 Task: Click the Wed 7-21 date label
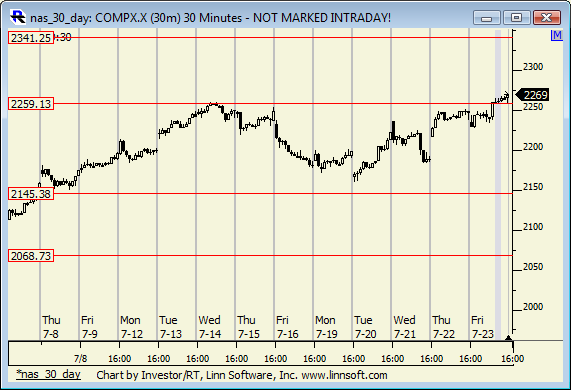pos(404,327)
